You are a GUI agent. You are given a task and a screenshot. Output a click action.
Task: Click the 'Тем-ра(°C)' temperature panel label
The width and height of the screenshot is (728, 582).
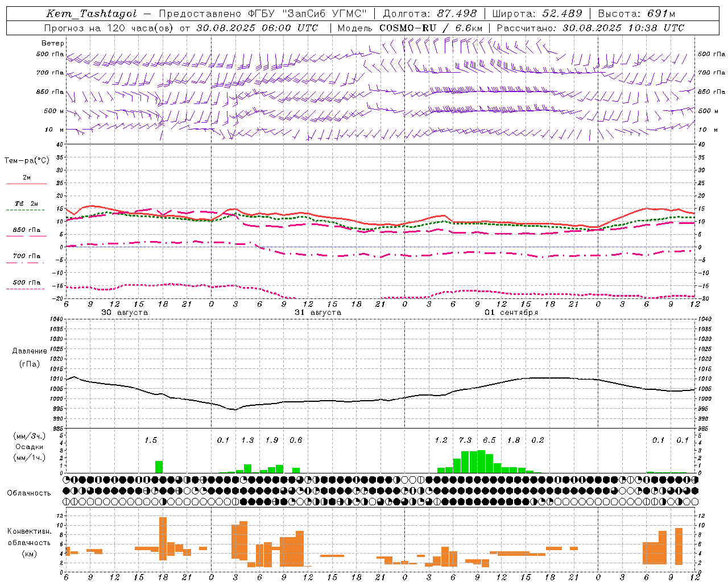click(27, 161)
